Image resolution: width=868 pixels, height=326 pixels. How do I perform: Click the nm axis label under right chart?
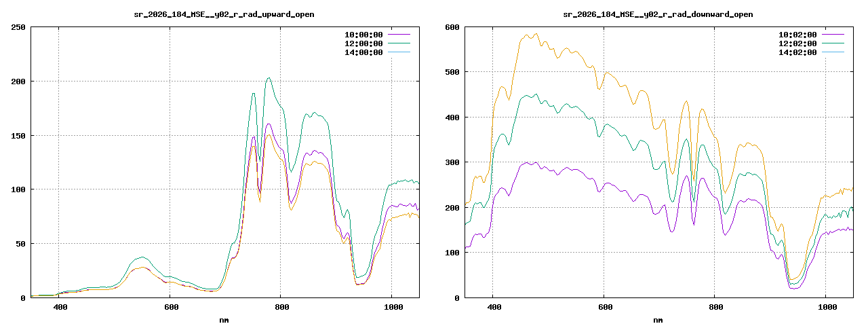tap(658, 319)
